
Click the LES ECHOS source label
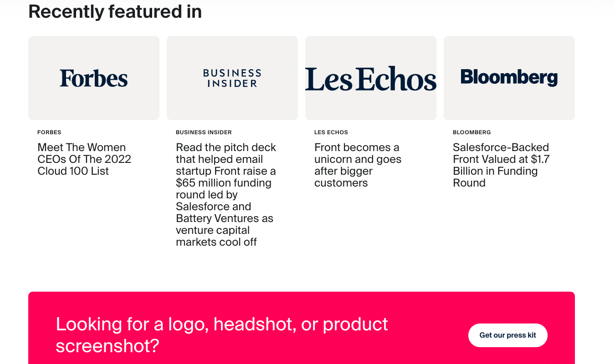click(x=331, y=132)
